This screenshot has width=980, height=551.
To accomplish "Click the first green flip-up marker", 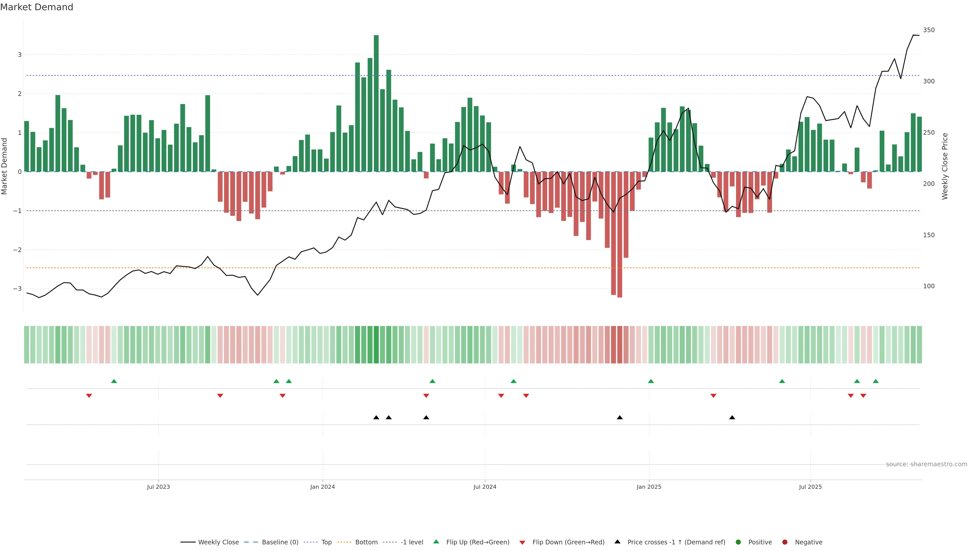I will pyautogui.click(x=114, y=381).
